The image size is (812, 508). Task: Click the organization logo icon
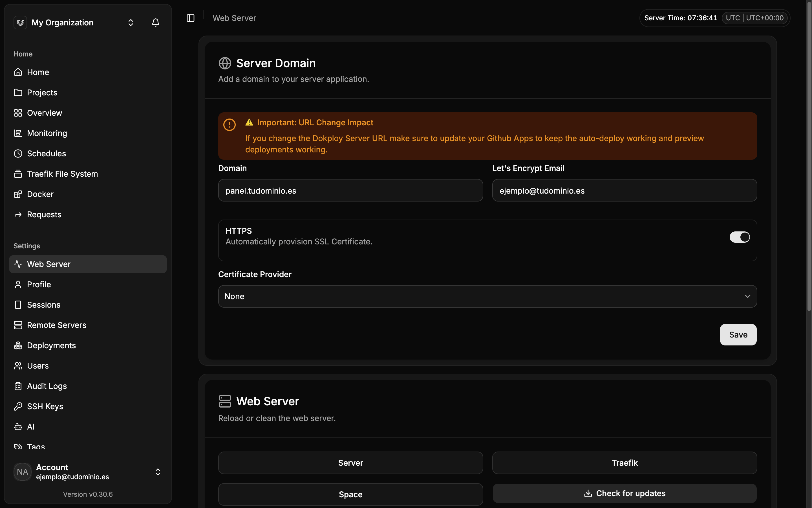tap(21, 23)
